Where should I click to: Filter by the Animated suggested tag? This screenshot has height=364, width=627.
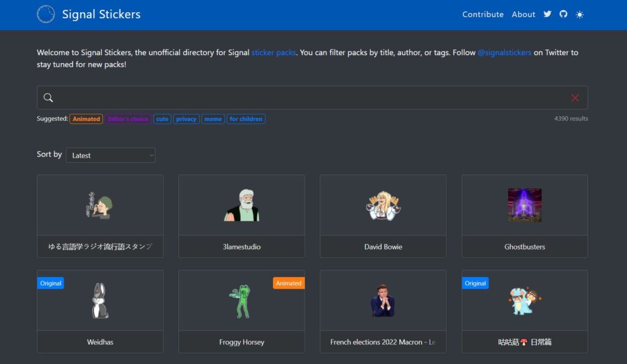(x=86, y=119)
